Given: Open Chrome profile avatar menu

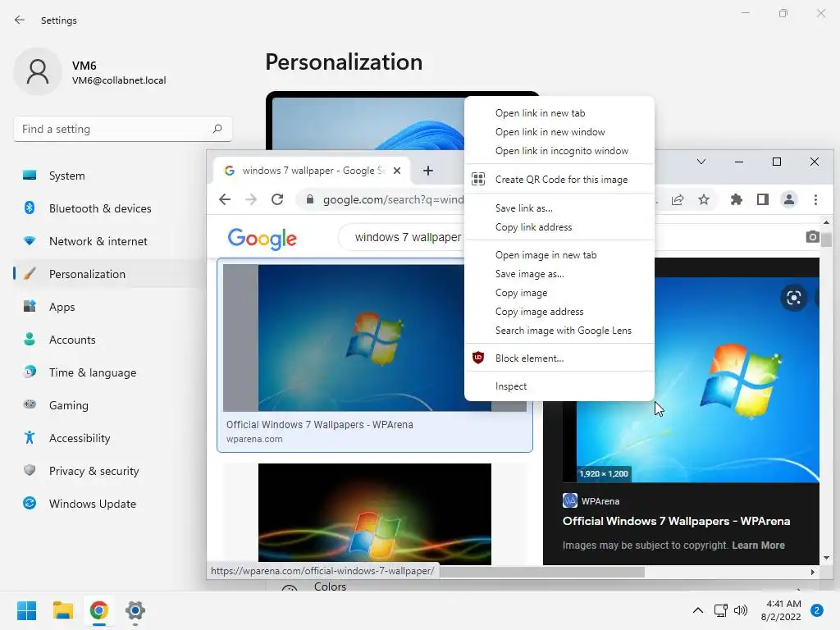Looking at the screenshot, I should tap(789, 200).
